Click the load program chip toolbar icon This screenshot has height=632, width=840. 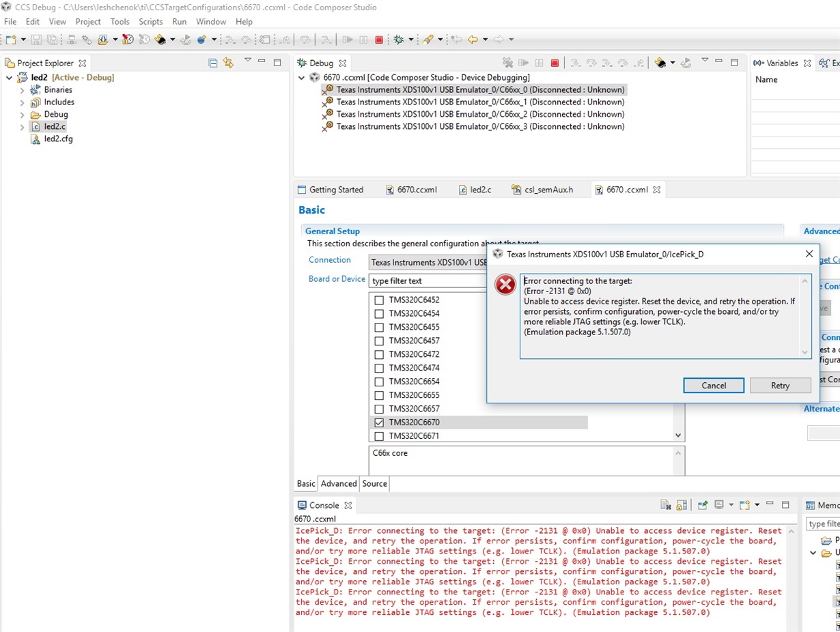[x=160, y=40]
